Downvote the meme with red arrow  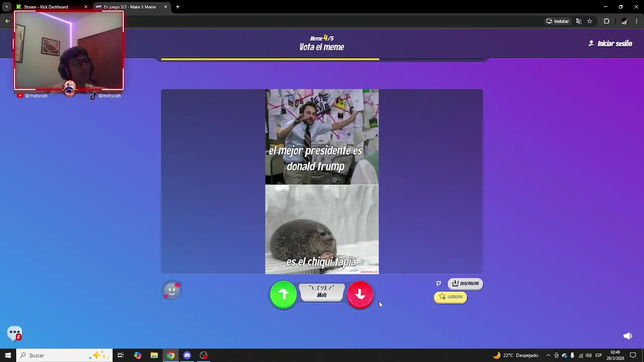360,295
